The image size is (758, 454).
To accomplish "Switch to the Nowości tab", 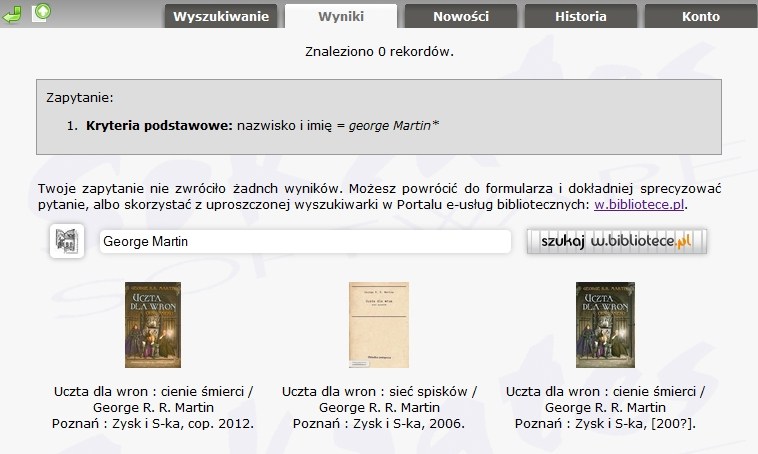I will point(461,16).
